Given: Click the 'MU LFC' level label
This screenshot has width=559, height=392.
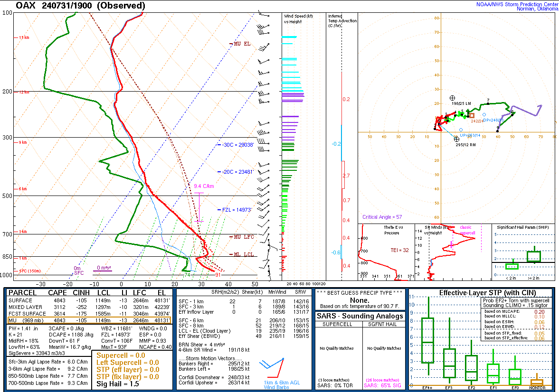Looking at the screenshot, I should coord(242,237).
